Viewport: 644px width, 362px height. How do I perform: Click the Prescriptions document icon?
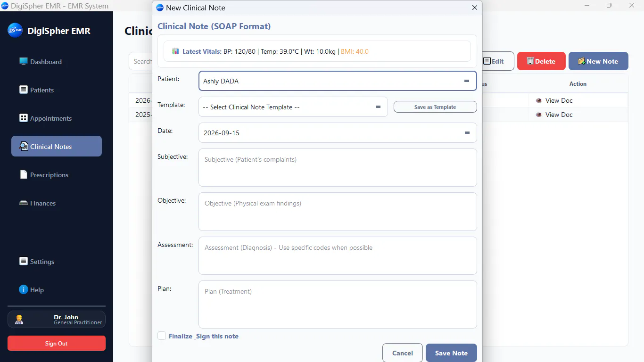point(23,174)
